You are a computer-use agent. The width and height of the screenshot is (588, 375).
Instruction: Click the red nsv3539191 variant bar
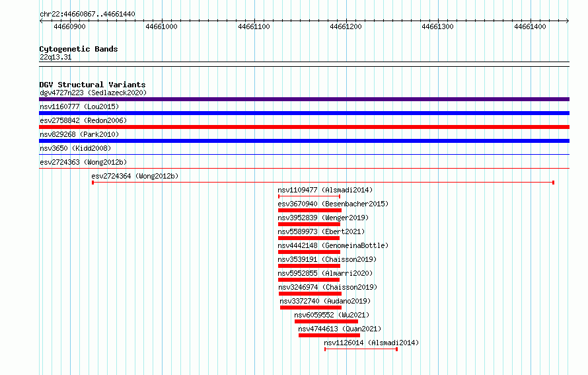309,266
